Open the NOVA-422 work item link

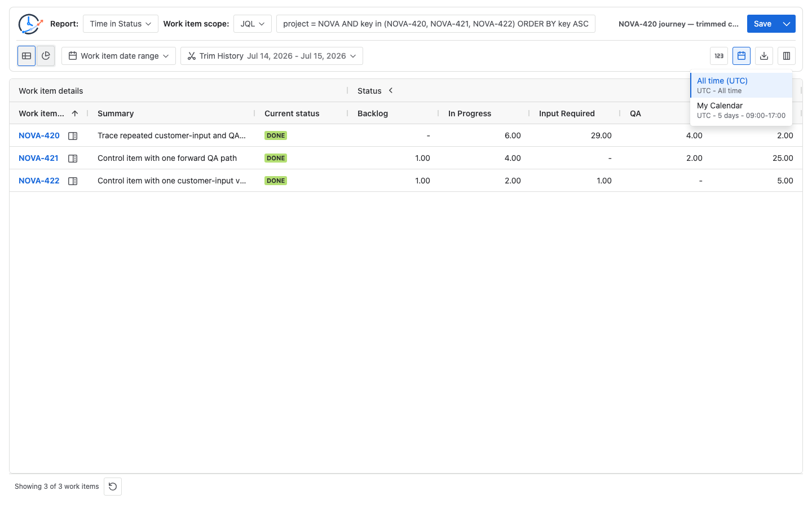coord(39,181)
